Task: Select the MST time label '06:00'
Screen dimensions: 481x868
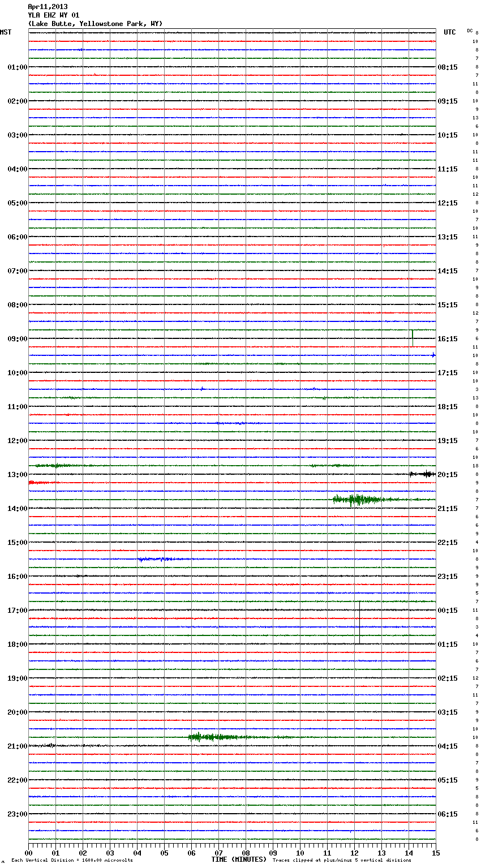Action: (18, 237)
